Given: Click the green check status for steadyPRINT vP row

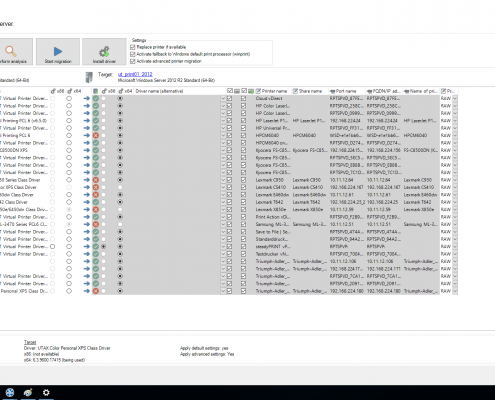Looking at the screenshot, I should pyautogui.click(x=96, y=247).
